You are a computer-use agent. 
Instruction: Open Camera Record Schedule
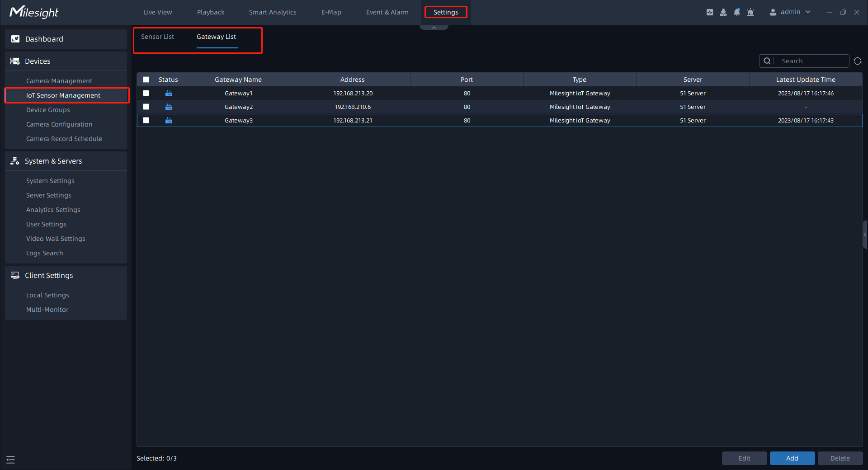(64, 139)
